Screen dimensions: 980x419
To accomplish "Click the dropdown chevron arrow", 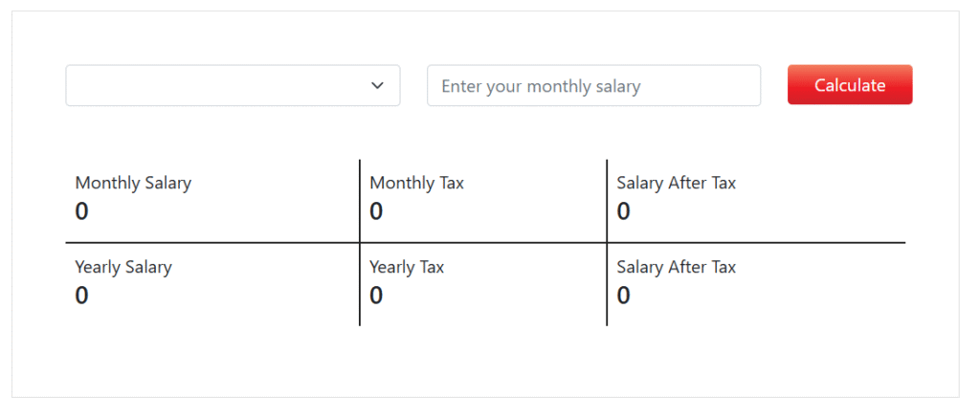I will 377,85.
